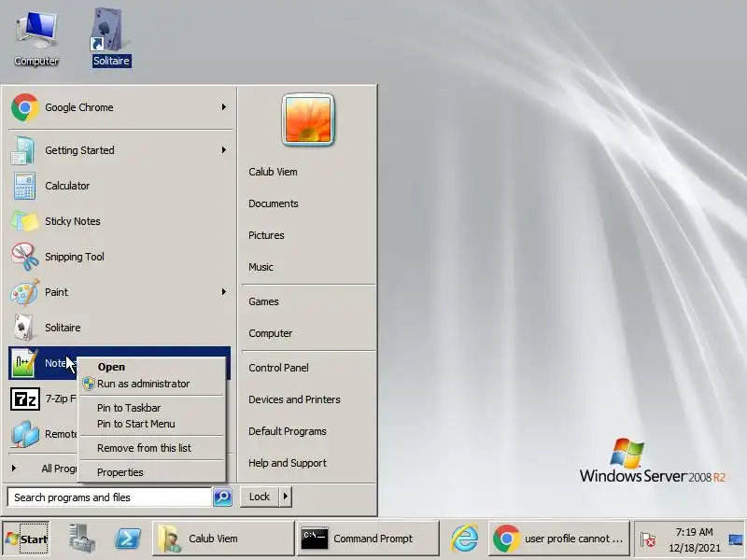Click the Notepad++ icon in Start menu

(24, 363)
